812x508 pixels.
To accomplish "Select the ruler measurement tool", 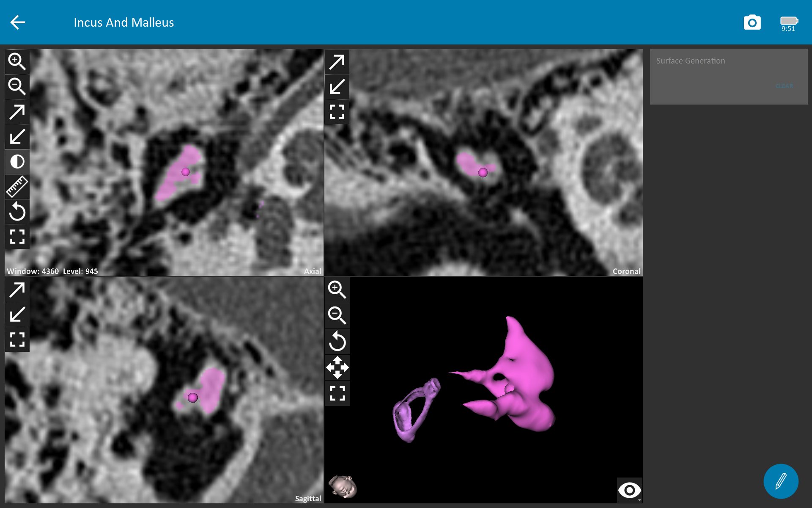I will [x=17, y=187].
